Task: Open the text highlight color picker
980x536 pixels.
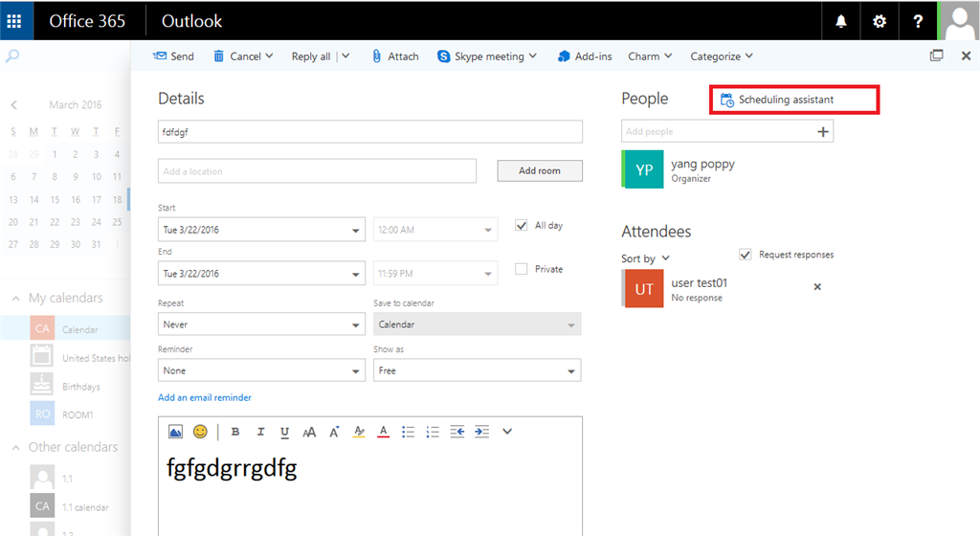Action: (x=359, y=432)
